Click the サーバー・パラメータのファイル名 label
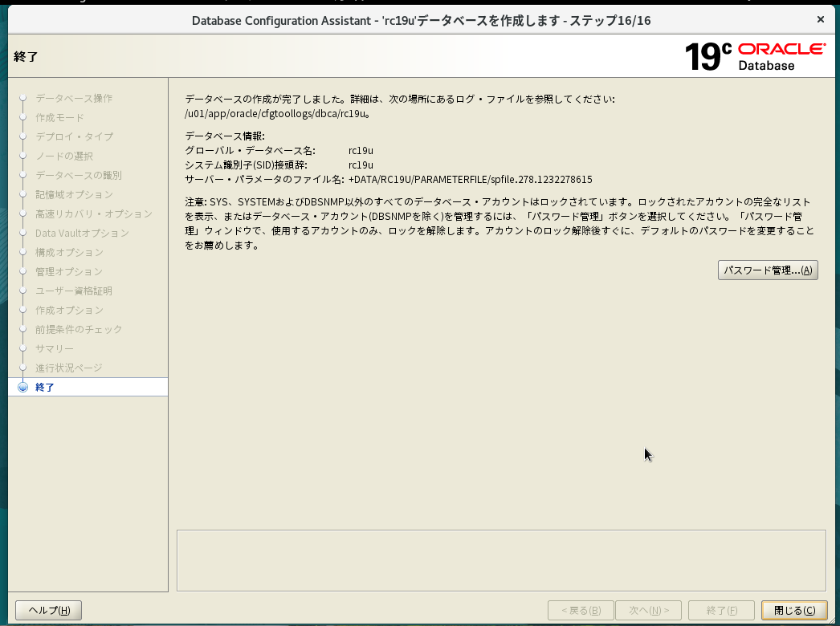This screenshot has height=626, width=840. [x=265, y=180]
